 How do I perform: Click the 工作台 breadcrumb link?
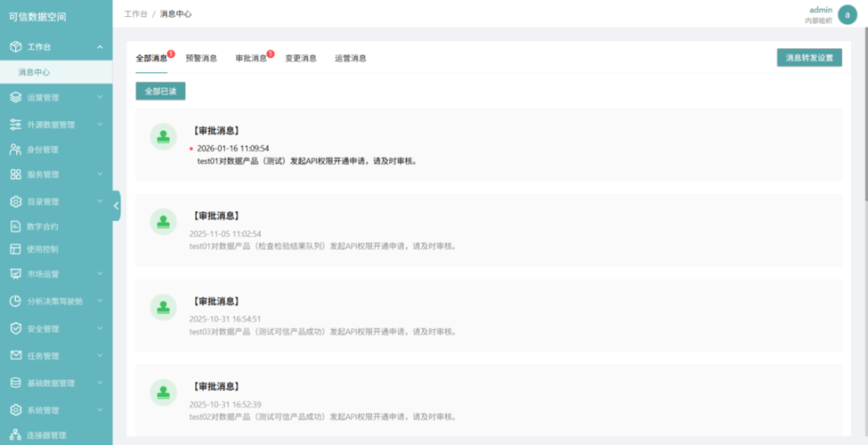click(x=136, y=14)
